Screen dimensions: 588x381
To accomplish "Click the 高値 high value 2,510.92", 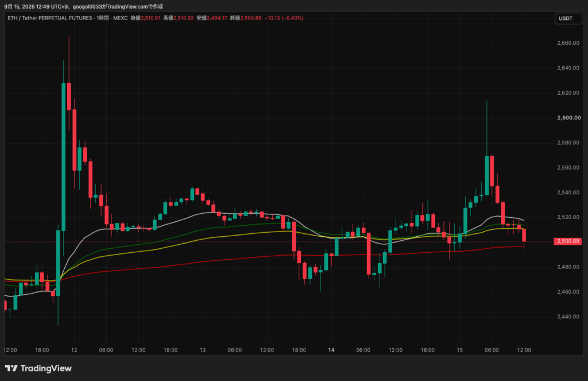I will click(x=183, y=18).
